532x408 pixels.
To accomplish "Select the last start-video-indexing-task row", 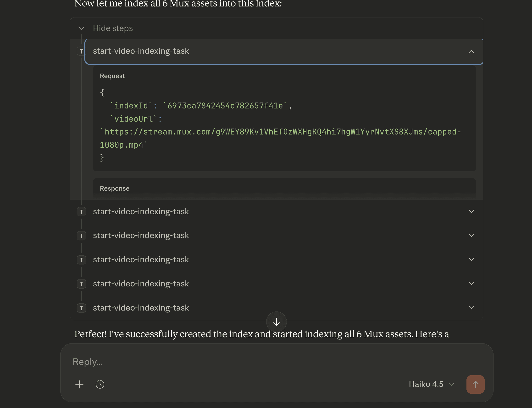I will tap(141, 308).
